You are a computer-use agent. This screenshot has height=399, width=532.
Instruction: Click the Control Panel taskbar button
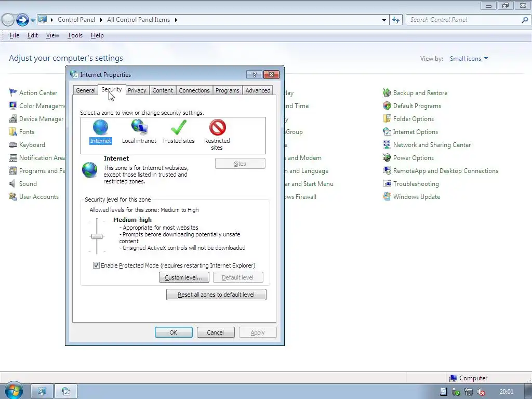click(x=42, y=392)
